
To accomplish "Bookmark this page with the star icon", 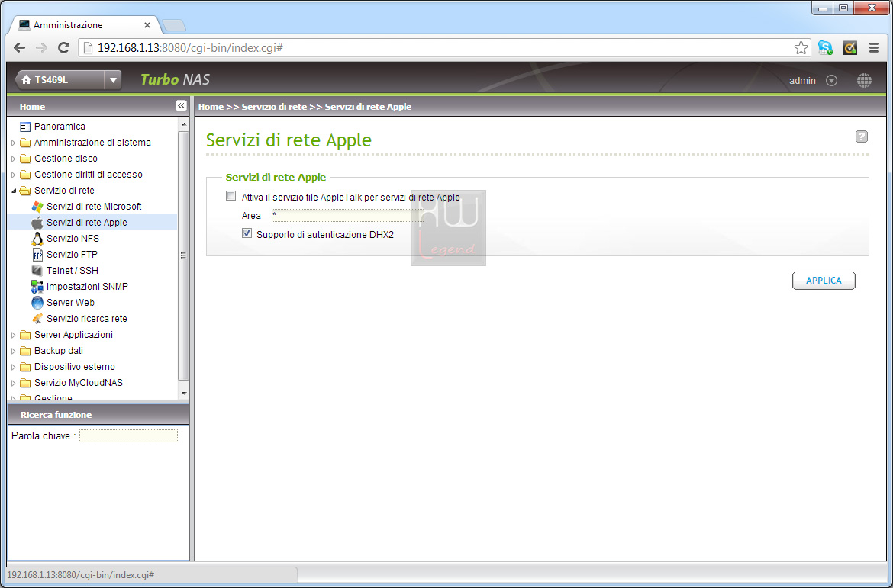I will click(801, 48).
